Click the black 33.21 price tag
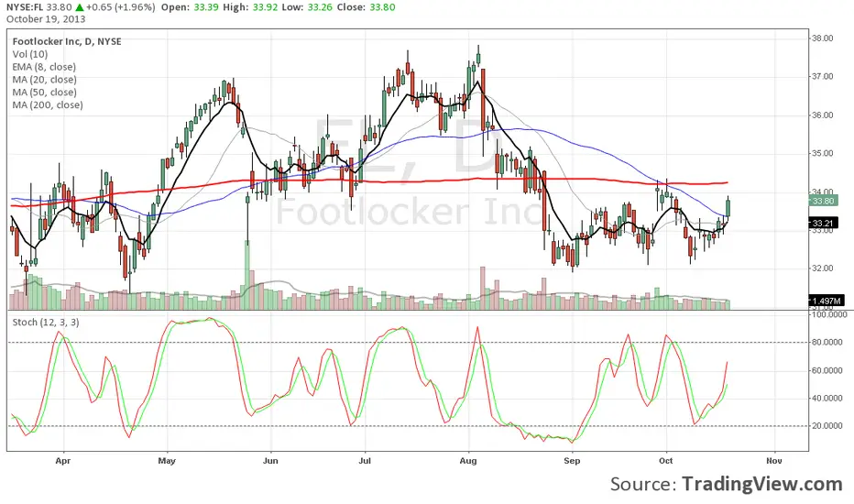854x504 pixels. pos(824,224)
